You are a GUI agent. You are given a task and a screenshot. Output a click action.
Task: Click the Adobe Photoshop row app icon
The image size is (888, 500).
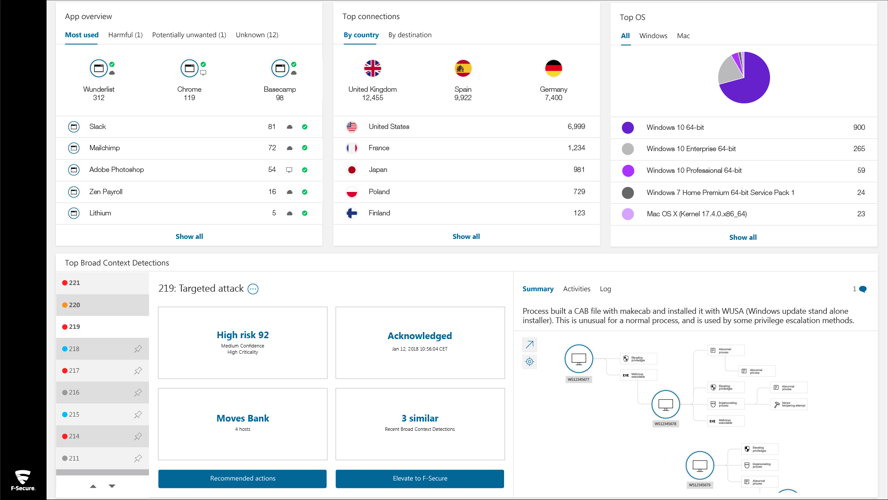pyautogui.click(x=74, y=170)
